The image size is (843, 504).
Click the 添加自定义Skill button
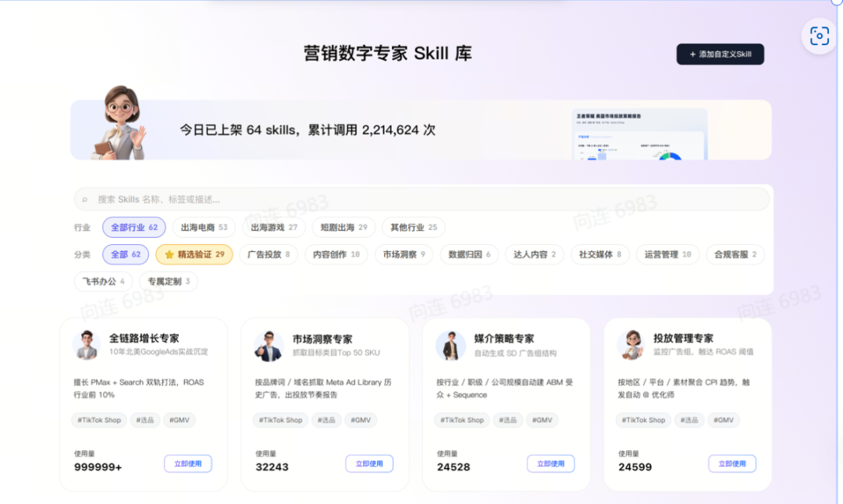720,55
